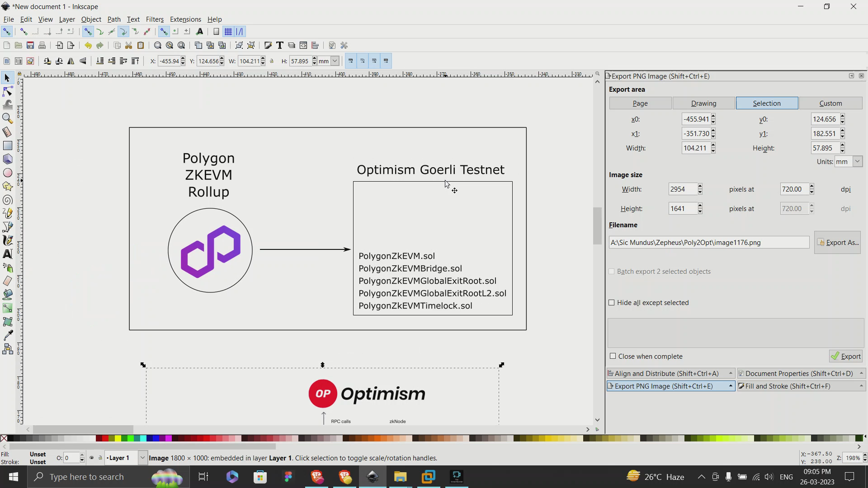
Task: Click the Export As button
Action: (x=838, y=243)
